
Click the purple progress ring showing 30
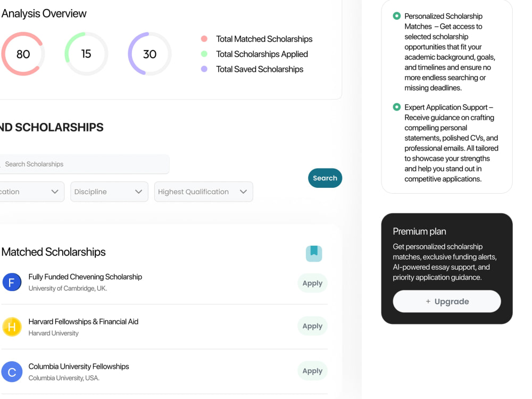tap(149, 54)
